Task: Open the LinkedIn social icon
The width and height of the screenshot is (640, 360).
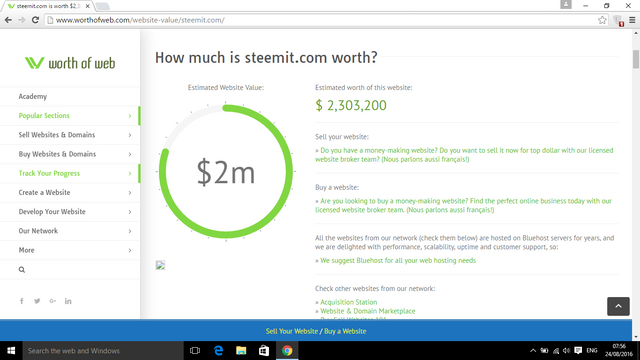Action: 68,301
